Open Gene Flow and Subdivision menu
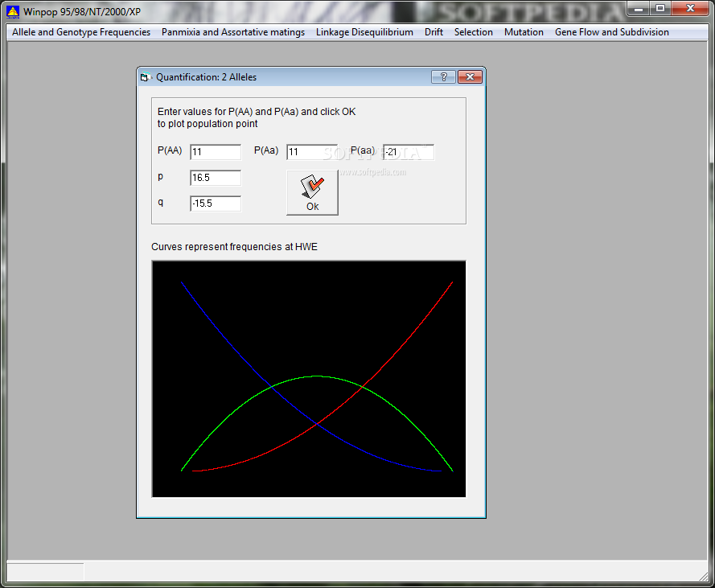 coord(611,32)
